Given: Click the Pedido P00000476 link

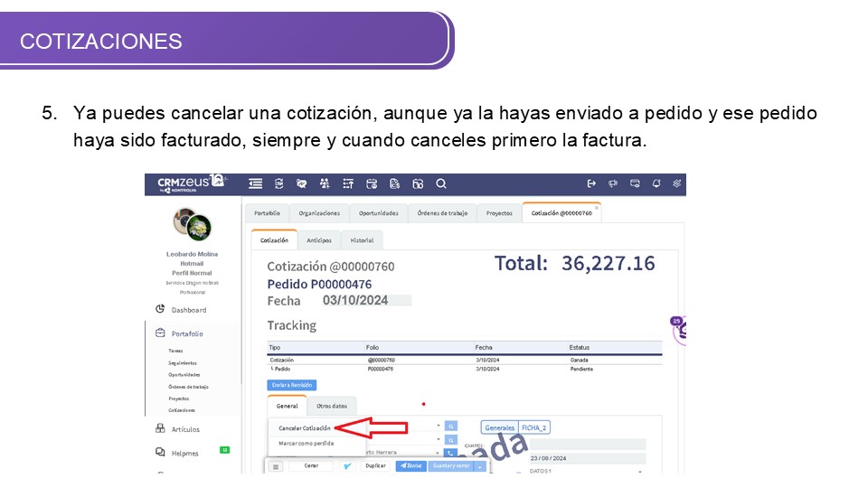Looking at the screenshot, I should click(x=319, y=284).
